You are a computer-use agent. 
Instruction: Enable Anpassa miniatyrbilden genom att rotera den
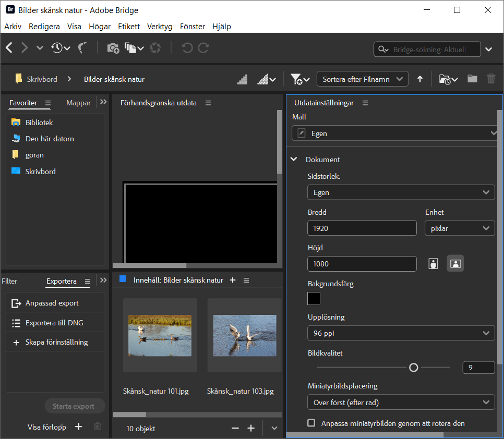pos(311,423)
